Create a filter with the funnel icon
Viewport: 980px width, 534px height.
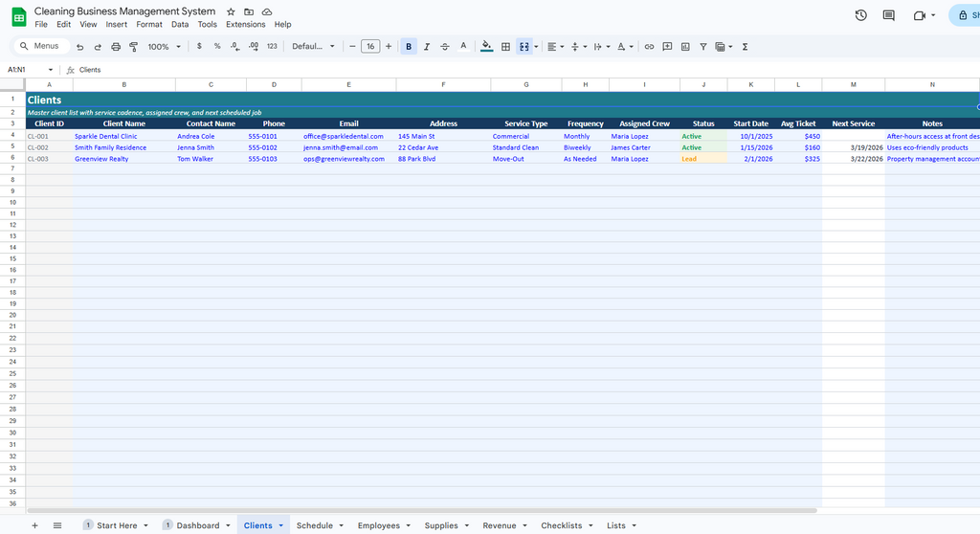[x=703, y=46]
